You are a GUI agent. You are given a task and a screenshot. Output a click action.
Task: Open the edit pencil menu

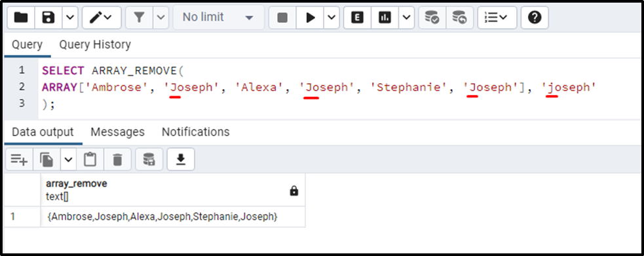(x=101, y=18)
